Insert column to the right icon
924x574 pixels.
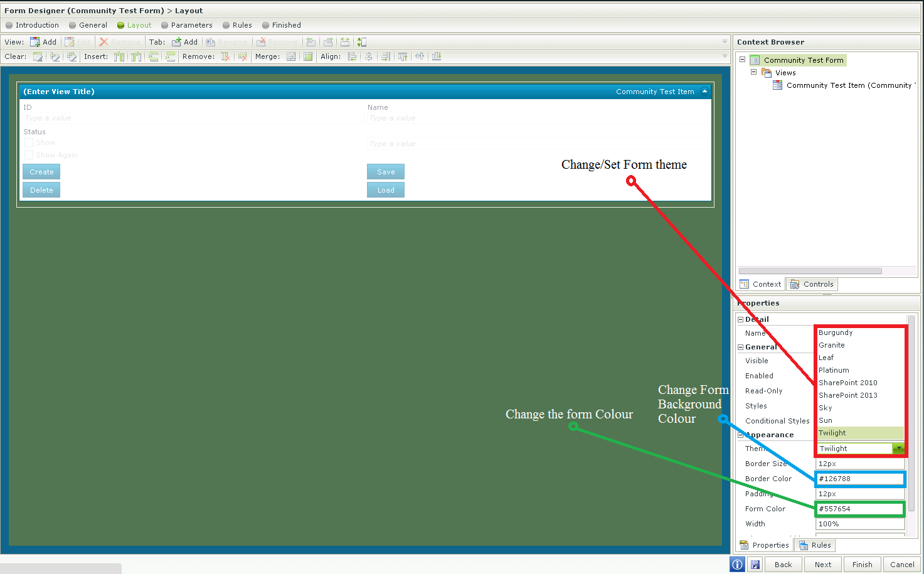coord(136,56)
